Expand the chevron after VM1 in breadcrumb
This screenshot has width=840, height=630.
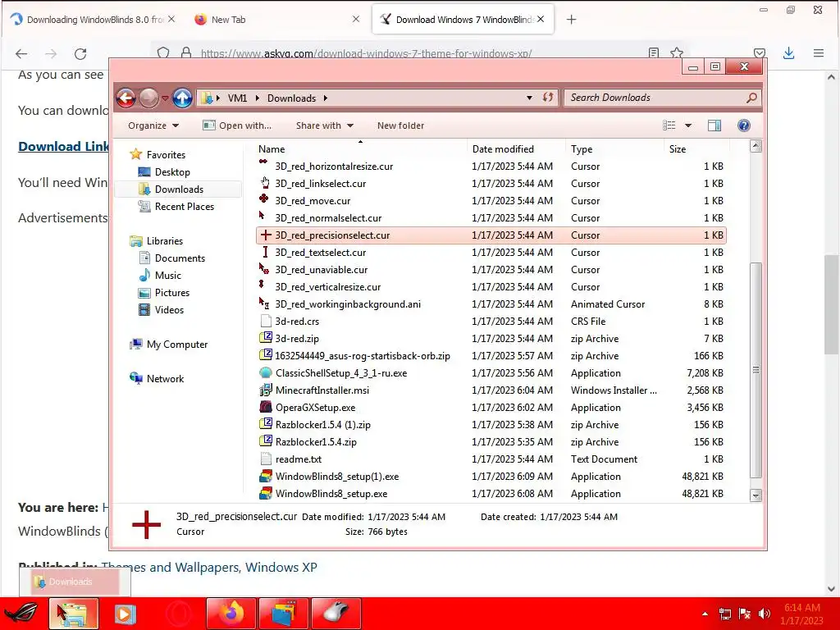click(x=257, y=98)
